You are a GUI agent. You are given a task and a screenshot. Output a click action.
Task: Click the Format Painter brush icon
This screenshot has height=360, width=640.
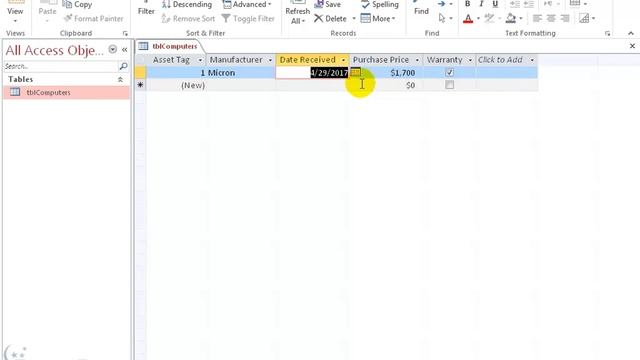pyautogui.click(x=68, y=18)
